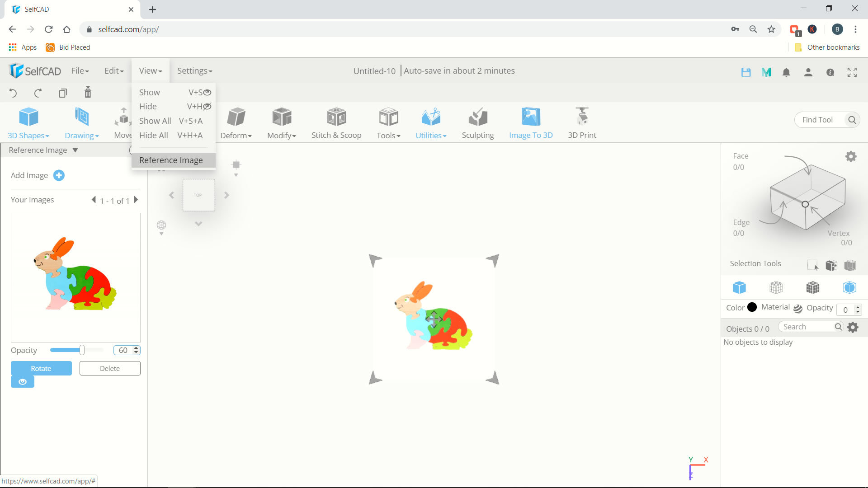Close the open View menu
Viewport: 868px width, 488px height.
(151, 71)
